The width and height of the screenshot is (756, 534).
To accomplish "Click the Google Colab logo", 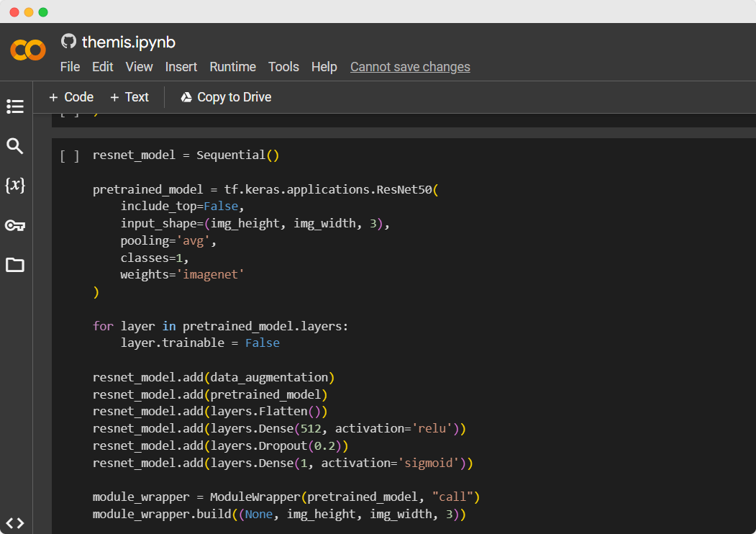I will pos(28,50).
